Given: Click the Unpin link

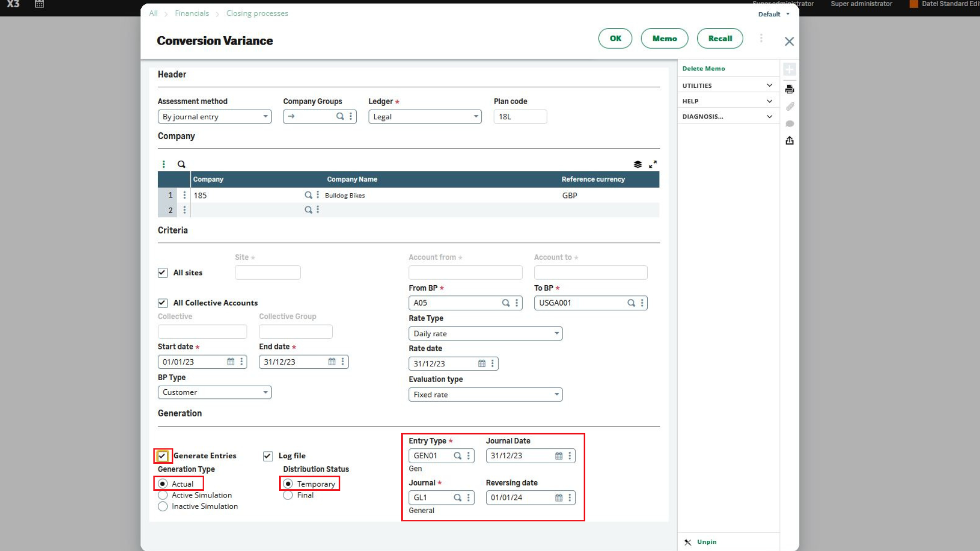Looking at the screenshot, I should 706,542.
